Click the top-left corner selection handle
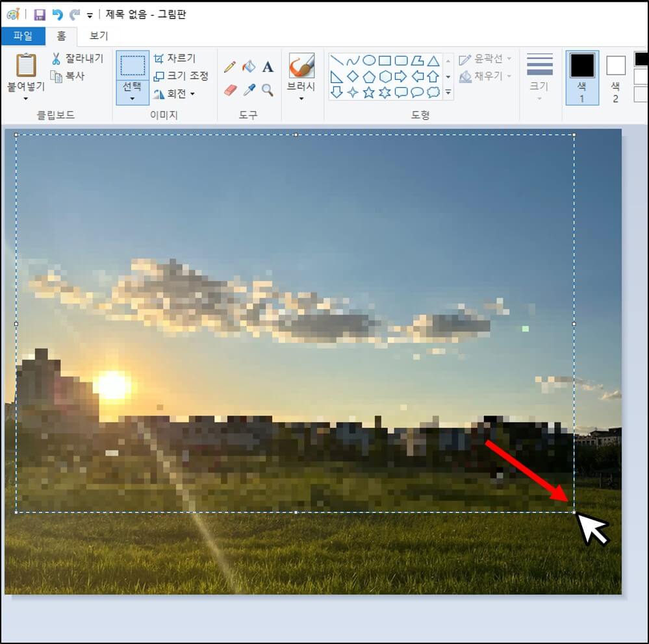This screenshot has height=644, width=649. (x=16, y=135)
